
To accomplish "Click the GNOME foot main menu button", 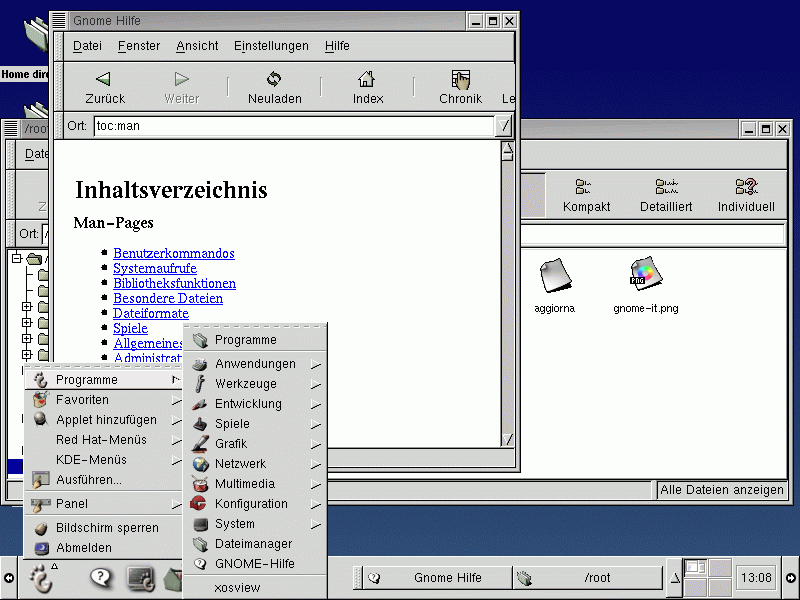I will 42,578.
